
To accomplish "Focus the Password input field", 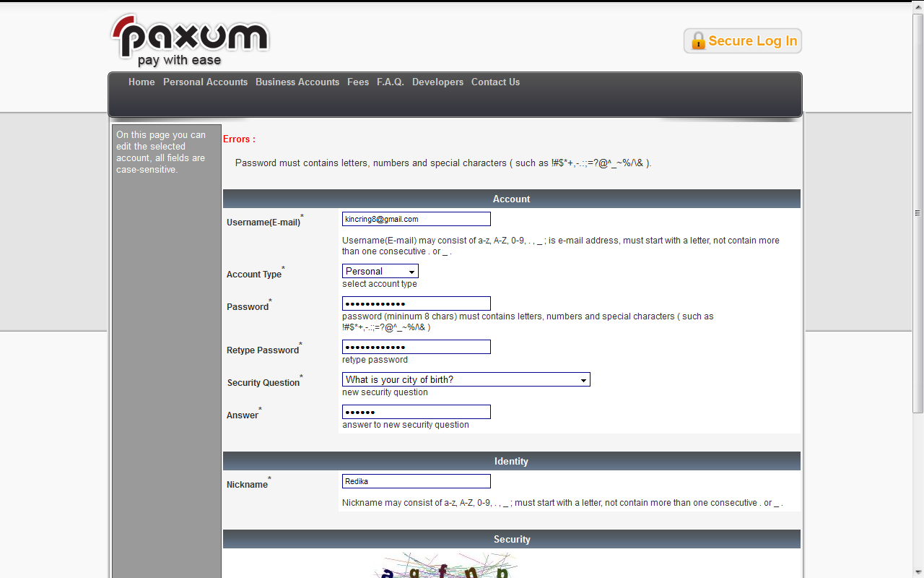I will pos(416,303).
